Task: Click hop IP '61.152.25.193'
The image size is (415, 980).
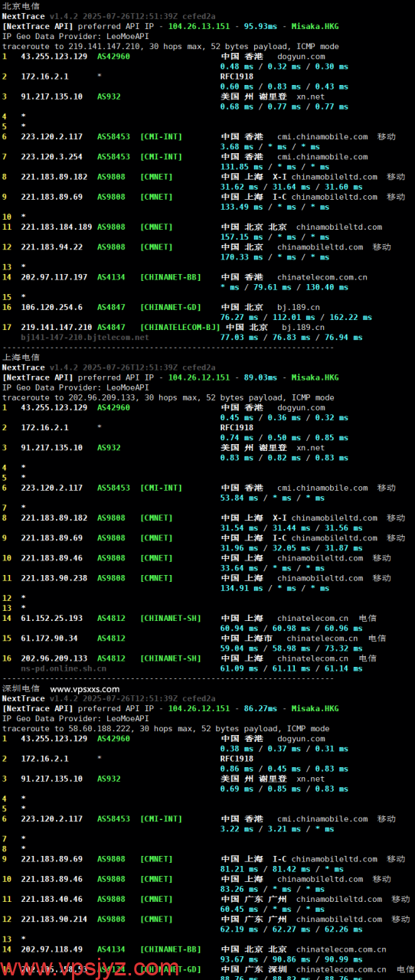Action: 51,618
